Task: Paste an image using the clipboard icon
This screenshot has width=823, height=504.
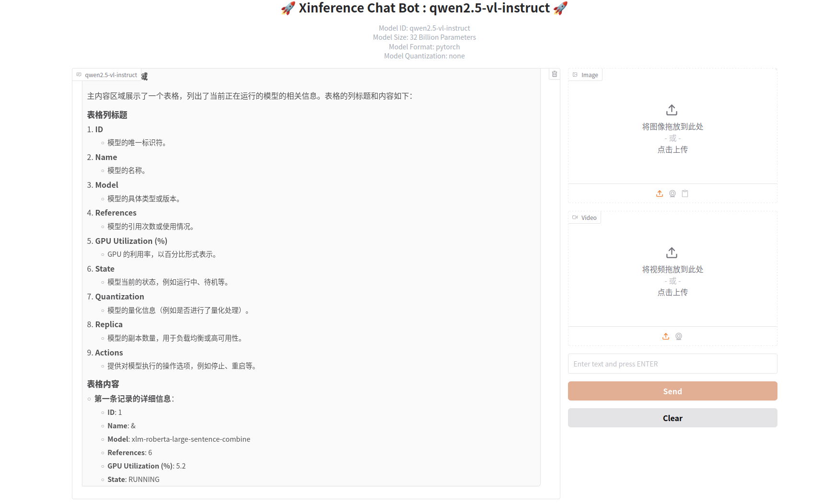Action: pyautogui.click(x=685, y=194)
